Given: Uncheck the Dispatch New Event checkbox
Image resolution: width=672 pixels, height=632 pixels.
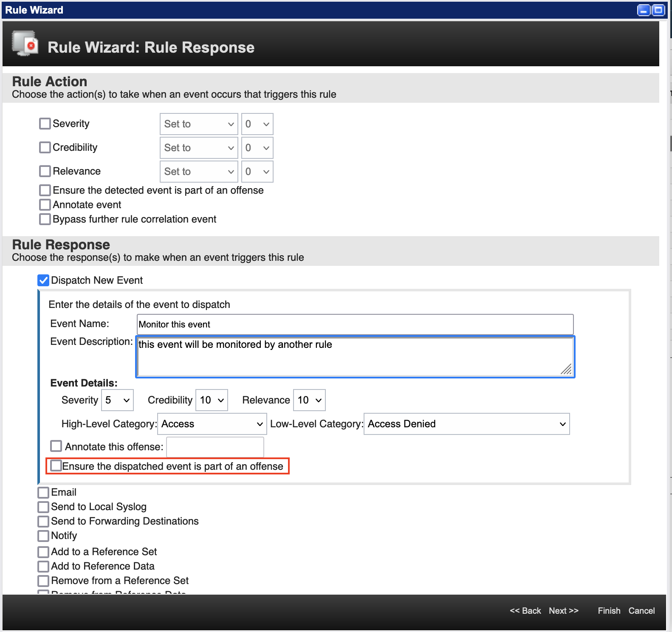Looking at the screenshot, I should coord(43,280).
